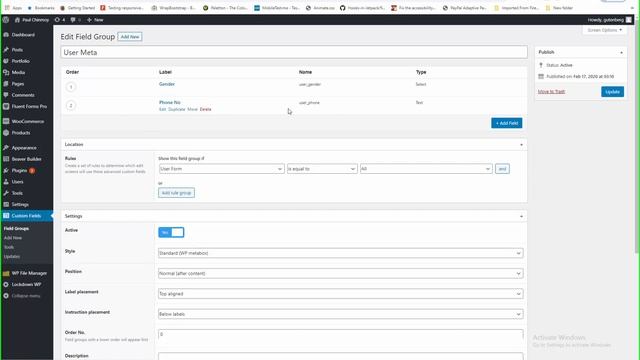
Task: Open the Instruction placement dropdown
Action: coord(340,314)
